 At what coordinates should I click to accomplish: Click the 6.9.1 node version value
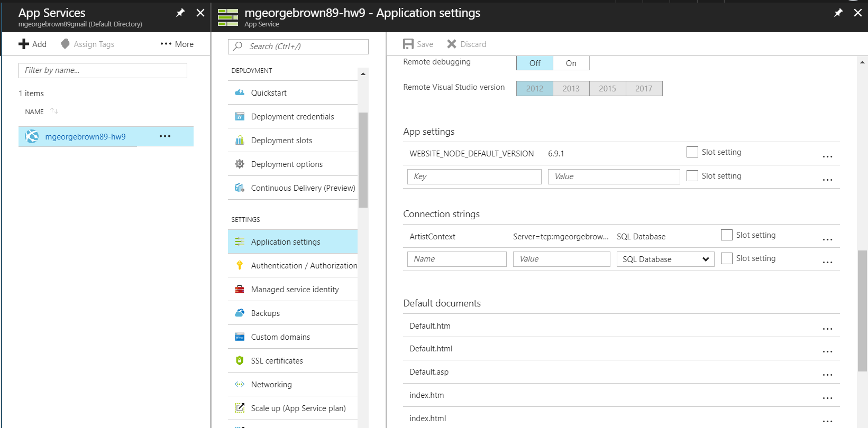(556, 154)
